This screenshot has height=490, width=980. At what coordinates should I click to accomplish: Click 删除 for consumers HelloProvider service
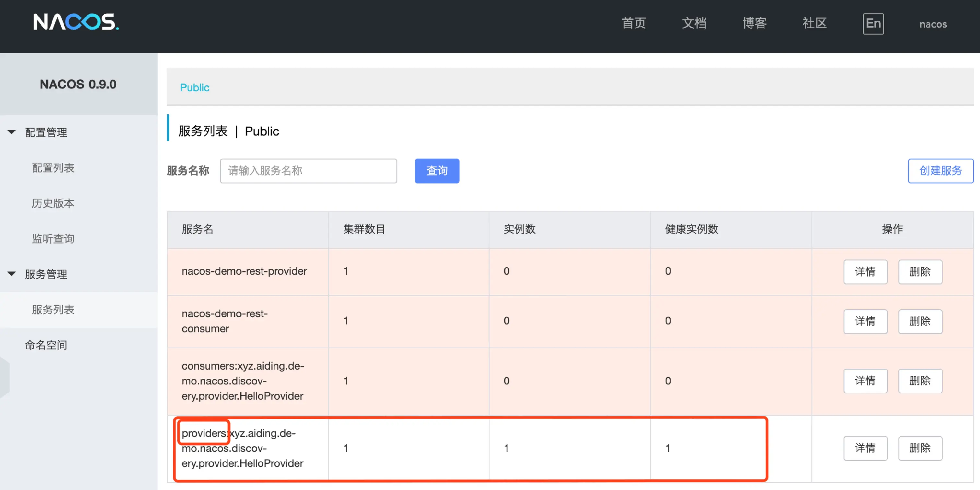pyautogui.click(x=920, y=381)
